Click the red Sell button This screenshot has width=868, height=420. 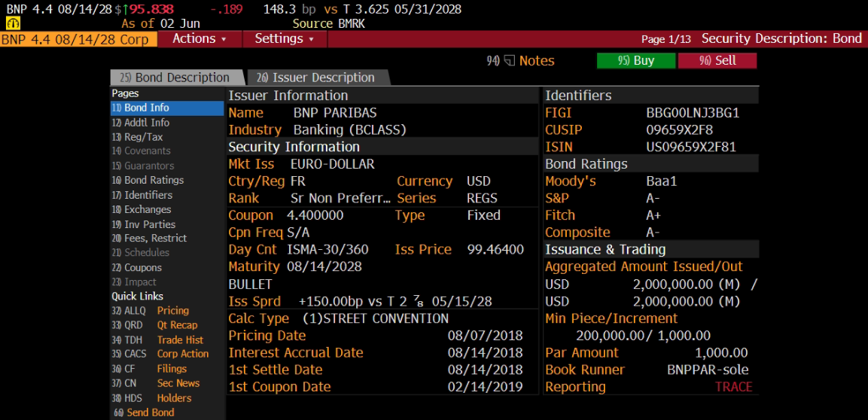click(717, 61)
